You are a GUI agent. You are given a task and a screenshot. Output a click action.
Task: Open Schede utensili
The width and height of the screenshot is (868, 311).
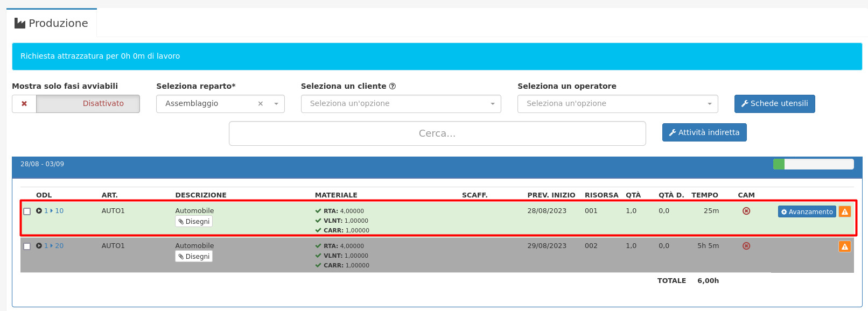click(x=774, y=104)
